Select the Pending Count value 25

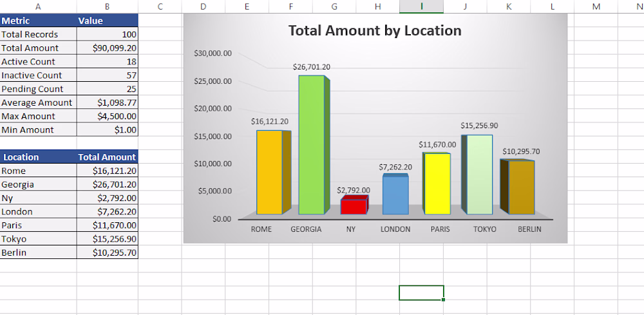(x=107, y=88)
